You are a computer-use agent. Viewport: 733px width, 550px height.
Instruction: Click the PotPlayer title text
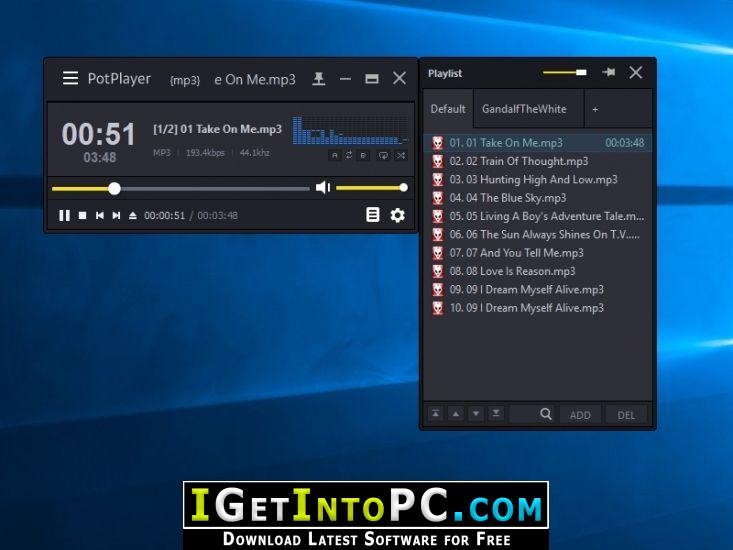tap(119, 79)
